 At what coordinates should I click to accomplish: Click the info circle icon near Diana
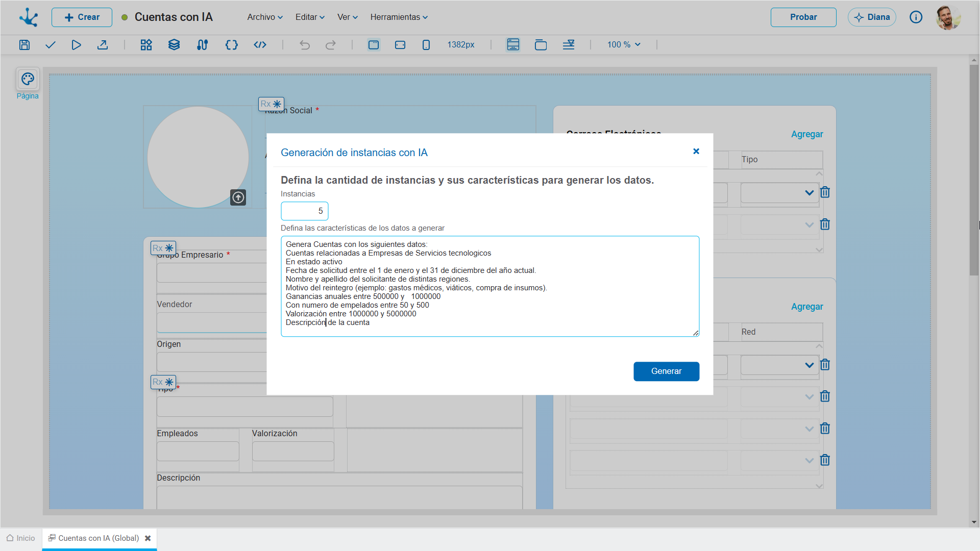916,17
